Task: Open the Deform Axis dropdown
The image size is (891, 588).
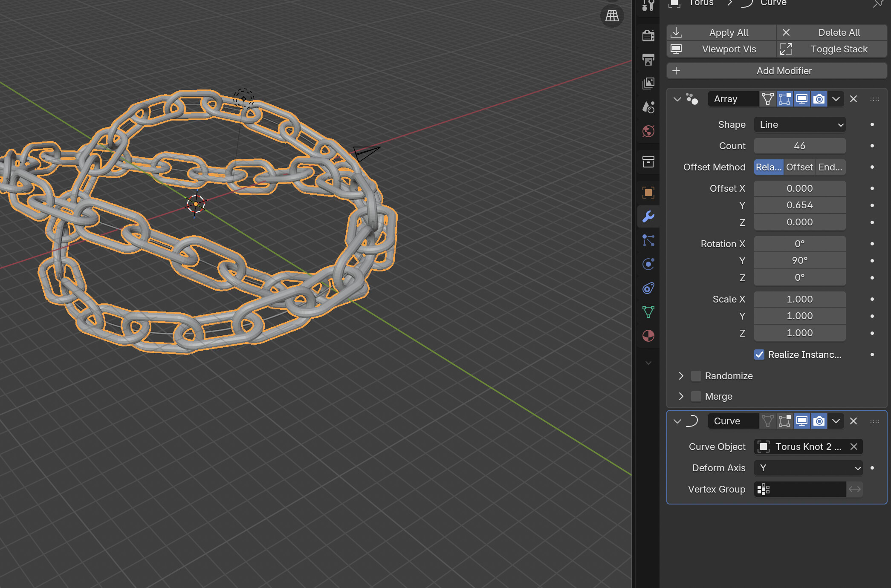Action: pos(808,468)
